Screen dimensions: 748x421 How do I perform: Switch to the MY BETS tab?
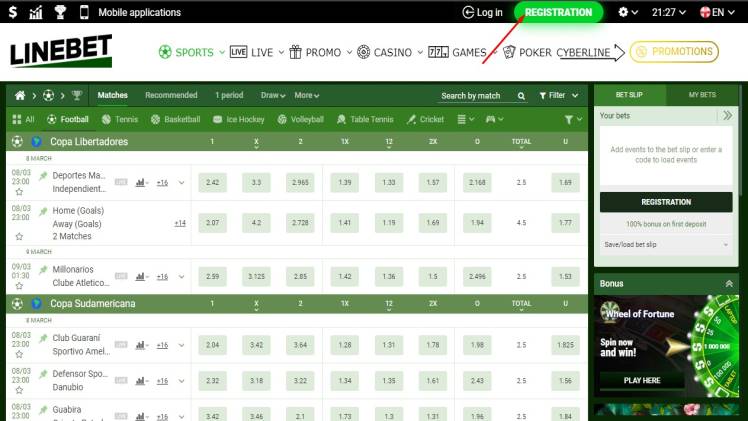click(x=702, y=95)
